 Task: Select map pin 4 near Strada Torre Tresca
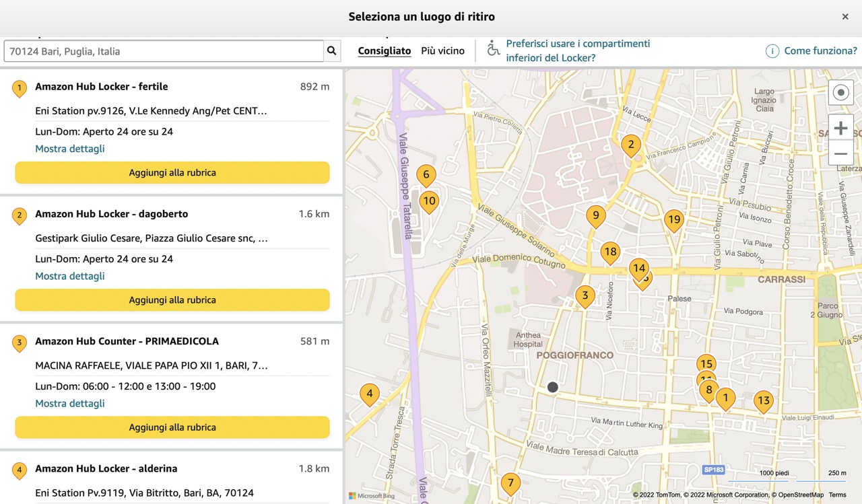pyautogui.click(x=369, y=394)
